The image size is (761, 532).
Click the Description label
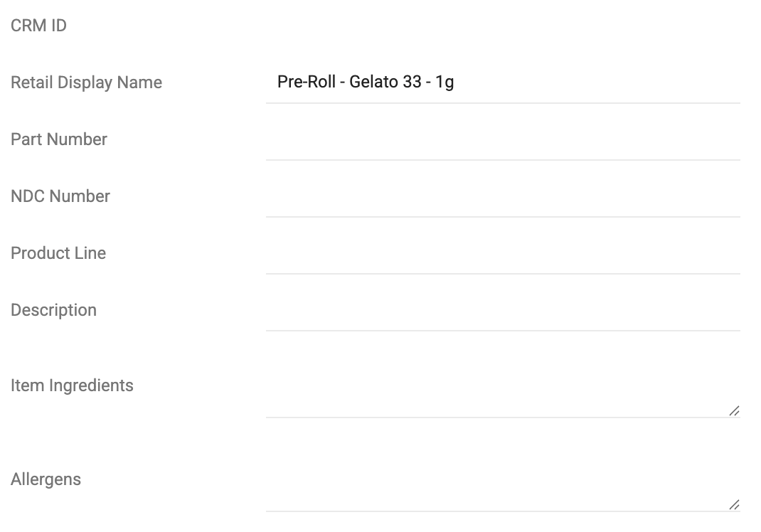[x=53, y=310]
